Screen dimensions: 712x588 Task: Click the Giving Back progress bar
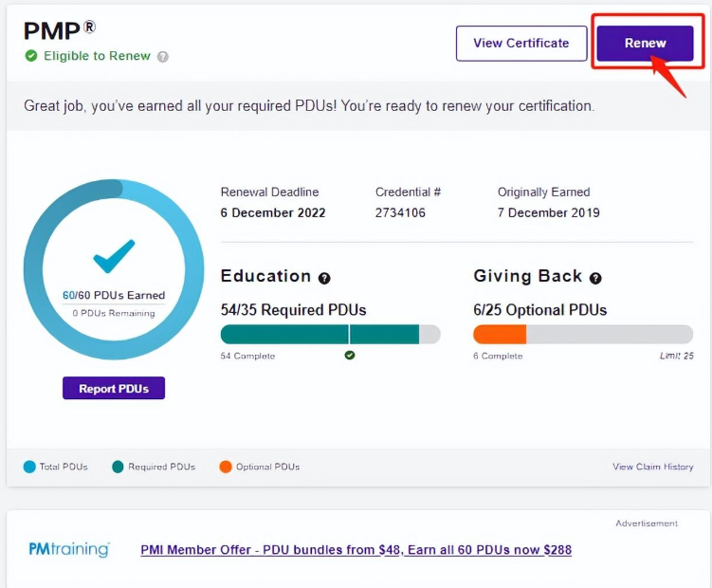(x=583, y=334)
